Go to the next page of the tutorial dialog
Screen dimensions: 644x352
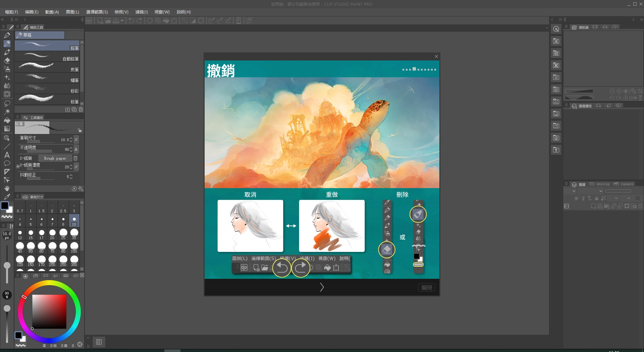pyautogui.click(x=322, y=287)
